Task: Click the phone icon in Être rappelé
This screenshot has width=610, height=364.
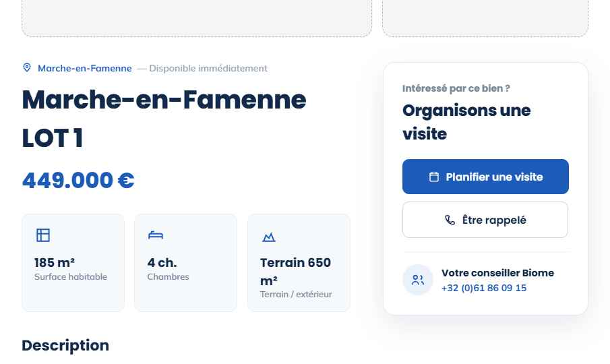Action: [450, 220]
